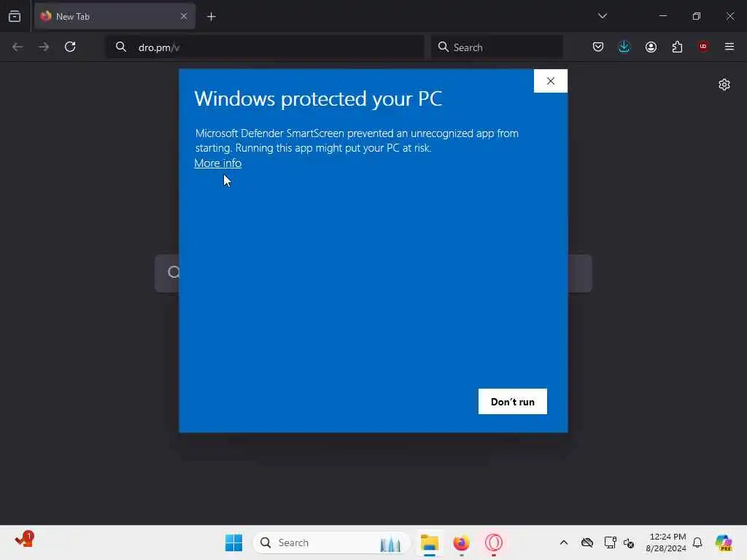747x560 pixels.
Task: Open new tab personalize gear icon
Action: tap(724, 85)
